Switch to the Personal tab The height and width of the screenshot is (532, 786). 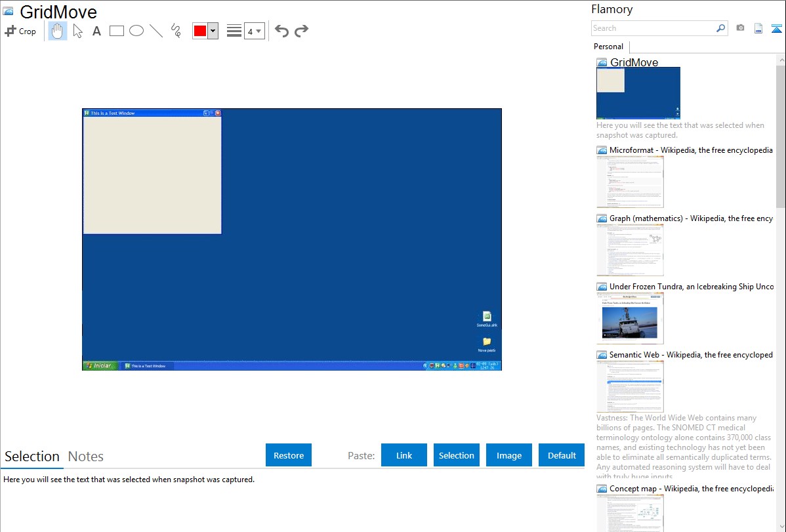(609, 47)
